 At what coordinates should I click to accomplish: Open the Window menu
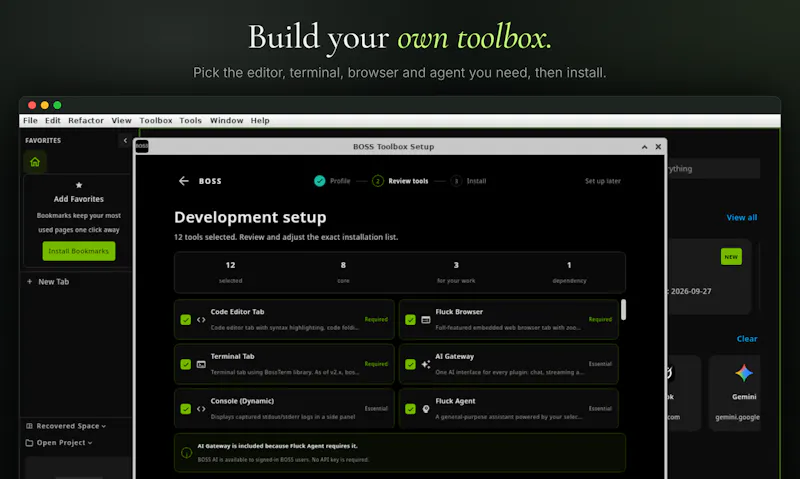(227, 120)
